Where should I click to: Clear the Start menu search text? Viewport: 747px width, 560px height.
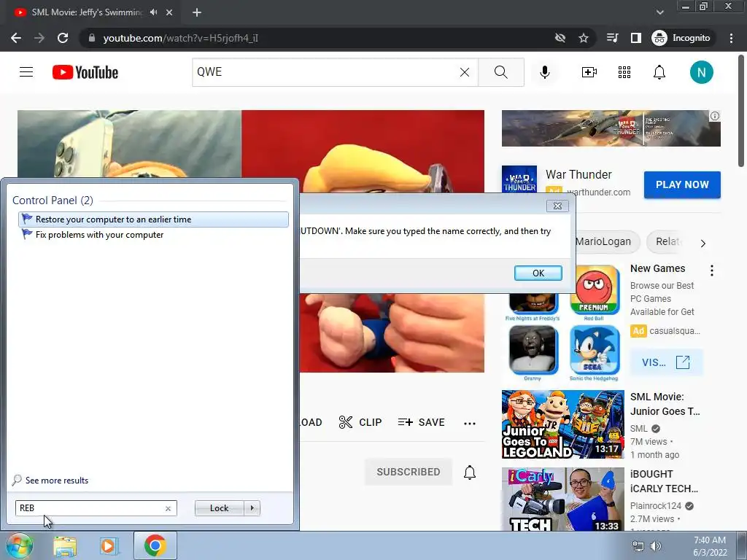point(169,508)
